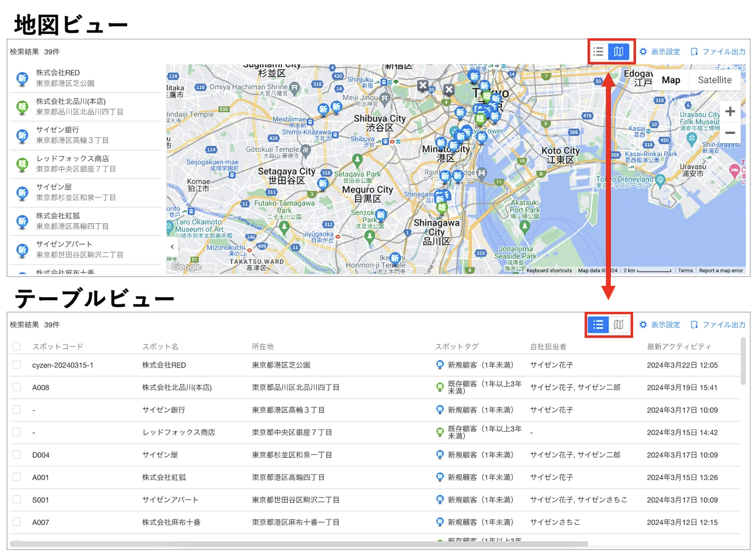756x556 pixels.
Task: Select レッドフォックス商店 in side list
Action: (85, 164)
